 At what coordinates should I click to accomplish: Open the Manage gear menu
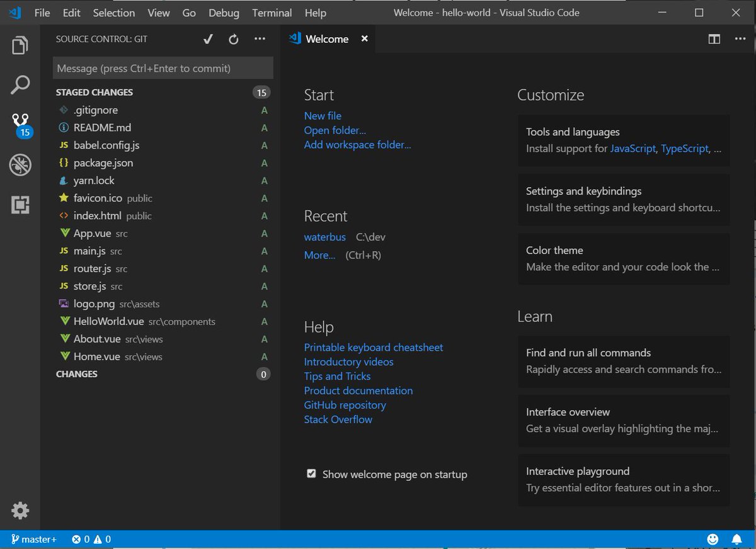click(x=20, y=511)
